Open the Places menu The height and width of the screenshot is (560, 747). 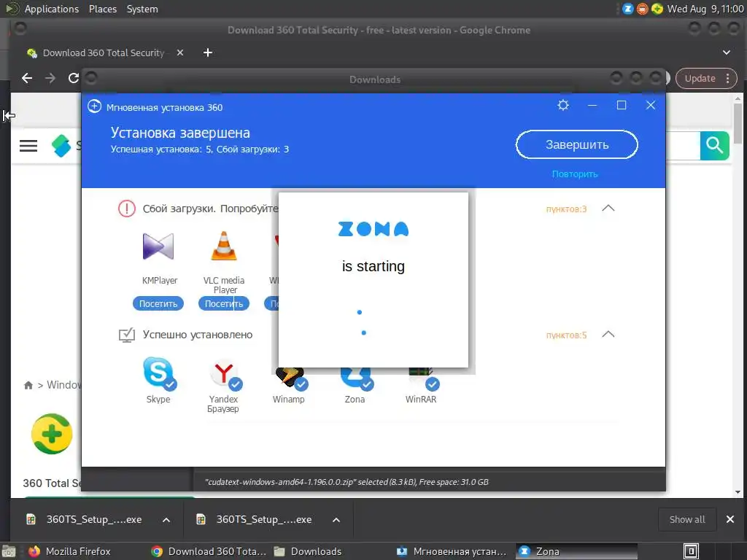[x=102, y=9]
